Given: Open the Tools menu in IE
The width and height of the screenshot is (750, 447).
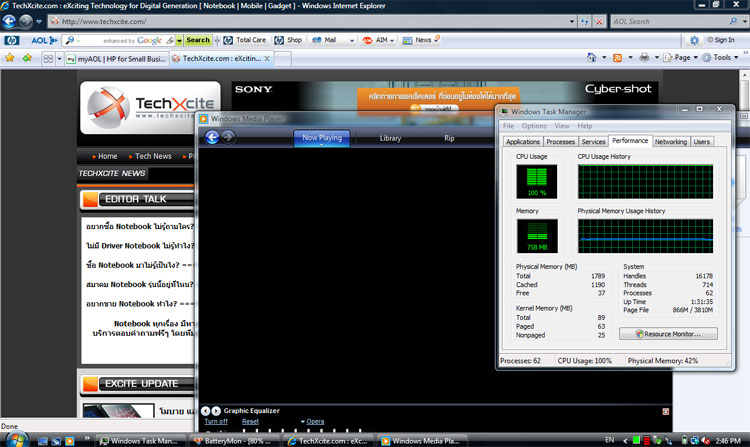Looking at the screenshot, I should (x=720, y=57).
